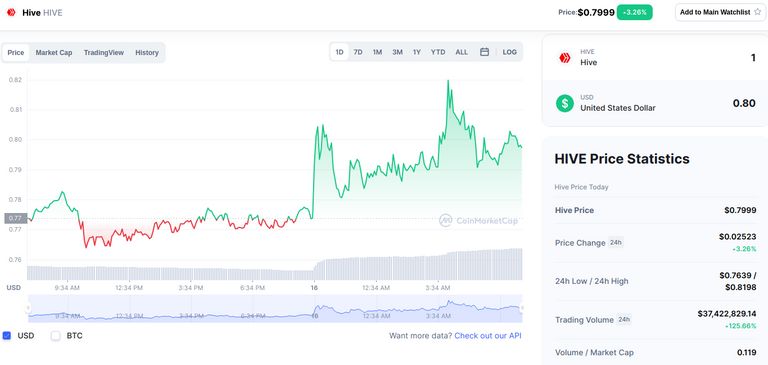Click the star icon on watchlist button
Image resolution: width=768 pixels, height=365 pixels.
pyautogui.click(x=757, y=12)
